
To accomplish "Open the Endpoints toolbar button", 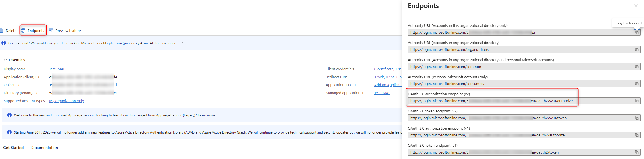I will (33, 31).
